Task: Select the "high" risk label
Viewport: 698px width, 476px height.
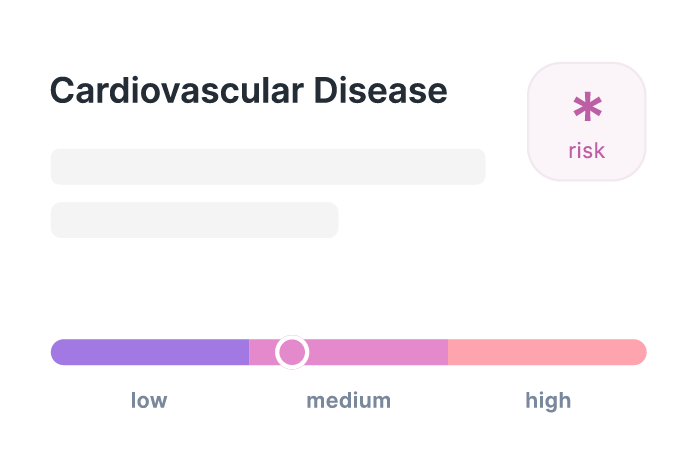Action: click(548, 401)
